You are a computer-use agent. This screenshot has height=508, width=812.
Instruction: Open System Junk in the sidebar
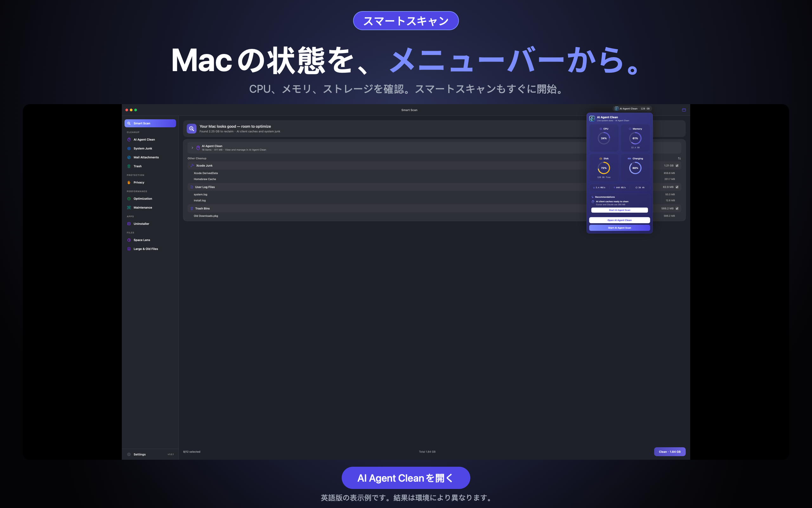[150, 149]
